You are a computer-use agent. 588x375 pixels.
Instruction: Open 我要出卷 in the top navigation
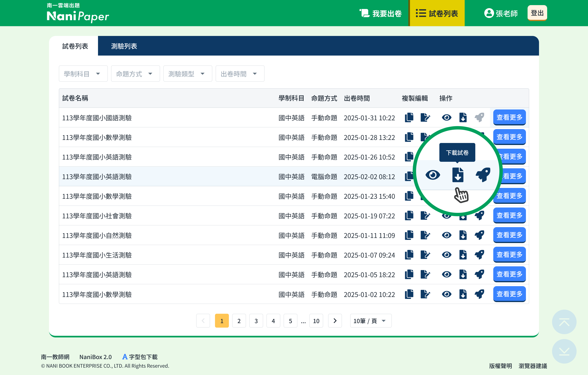381,13
